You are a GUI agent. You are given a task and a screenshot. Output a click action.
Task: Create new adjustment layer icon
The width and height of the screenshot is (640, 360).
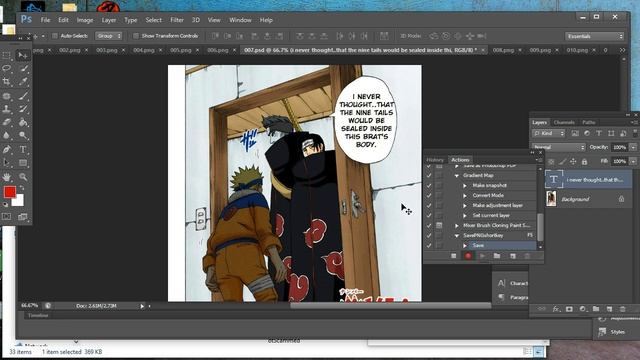(582, 309)
